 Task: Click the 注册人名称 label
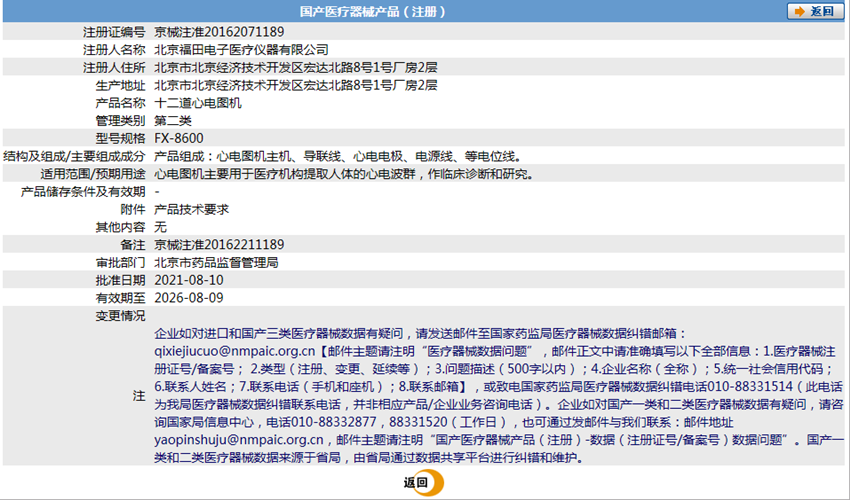pos(114,50)
